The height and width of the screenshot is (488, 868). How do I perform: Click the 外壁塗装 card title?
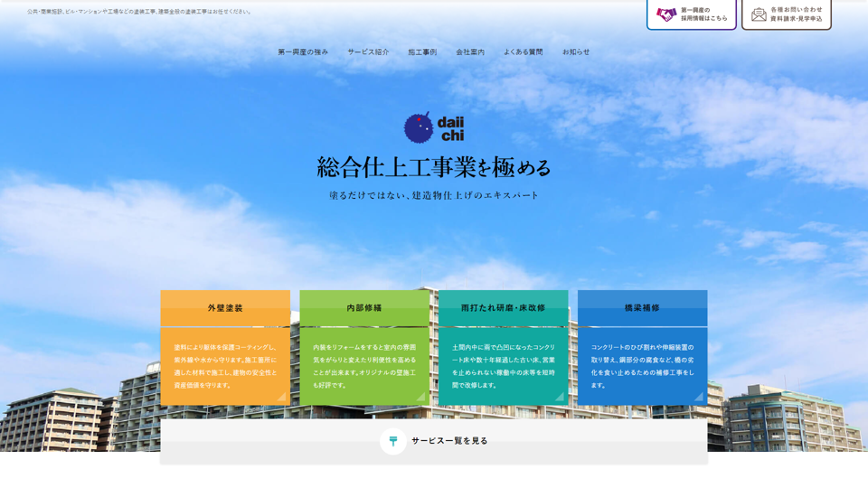(225, 308)
